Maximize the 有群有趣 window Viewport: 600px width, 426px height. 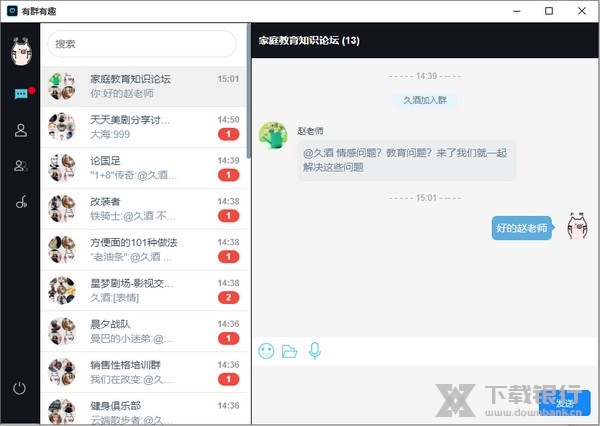549,11
